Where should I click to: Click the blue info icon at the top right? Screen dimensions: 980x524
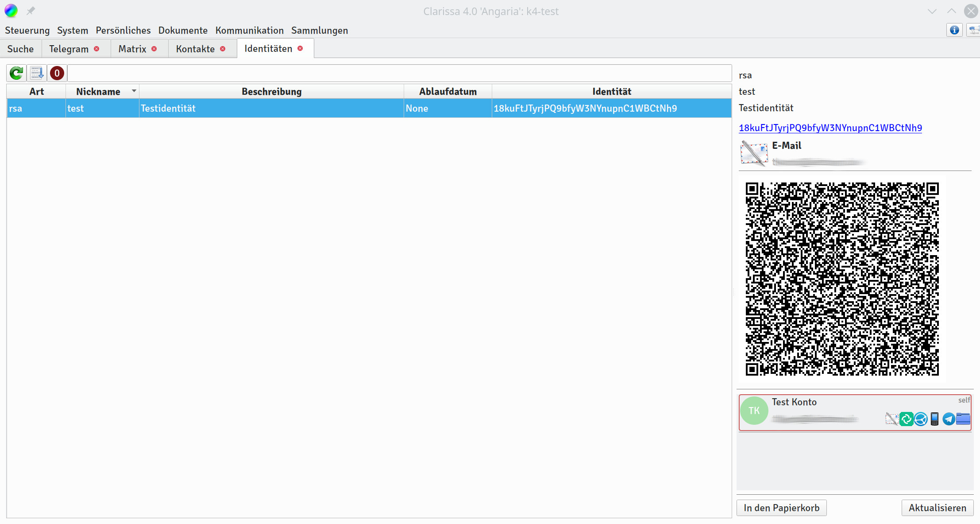coord(954,30)
